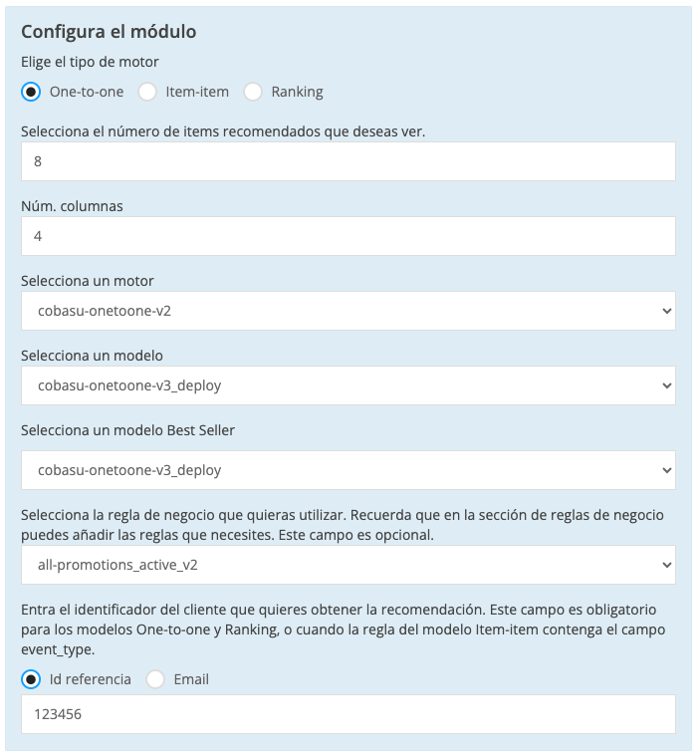Click the chevron arrow on the motor selector
Screen dimensions: 700x755
click(666, 311)
